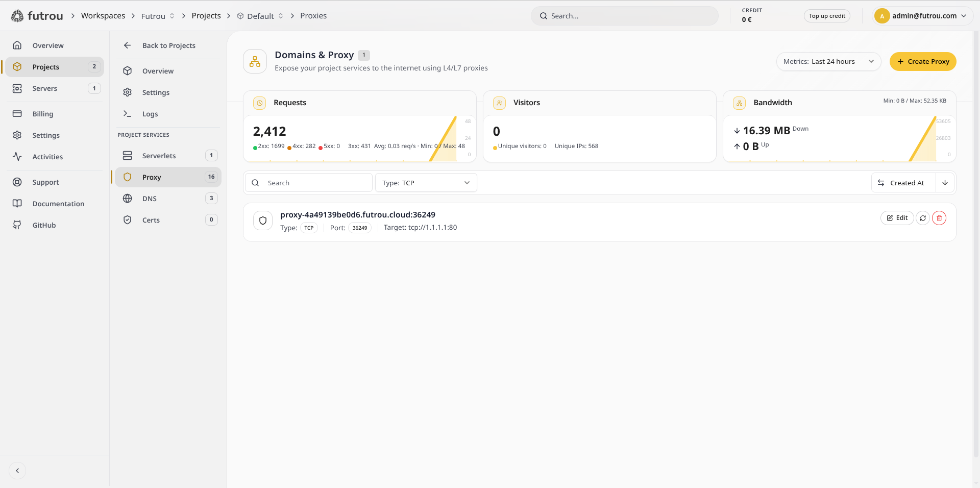
Task: Toggle sort direction arrow next to Created At
Action: 945,183
